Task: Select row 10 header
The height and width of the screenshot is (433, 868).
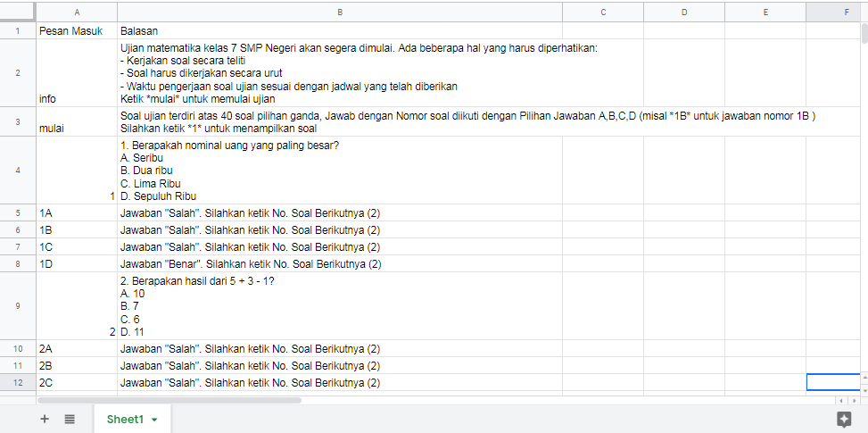Action: [18, 348]
